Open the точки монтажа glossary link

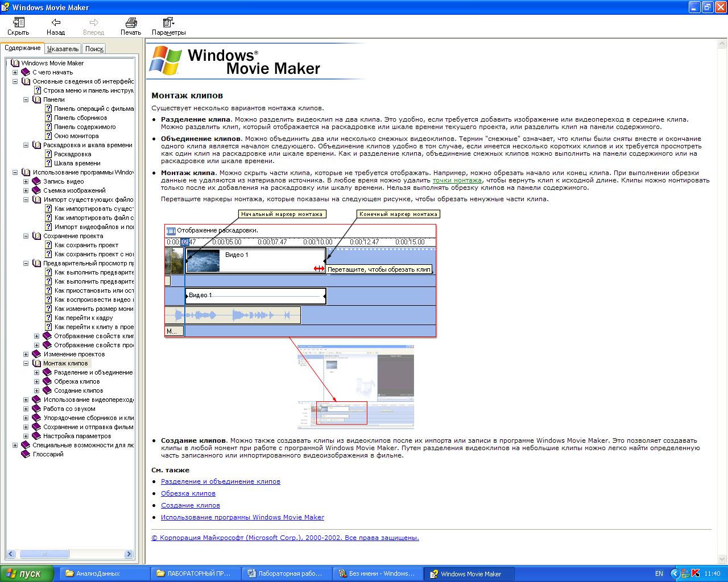(x=457, y=180)
